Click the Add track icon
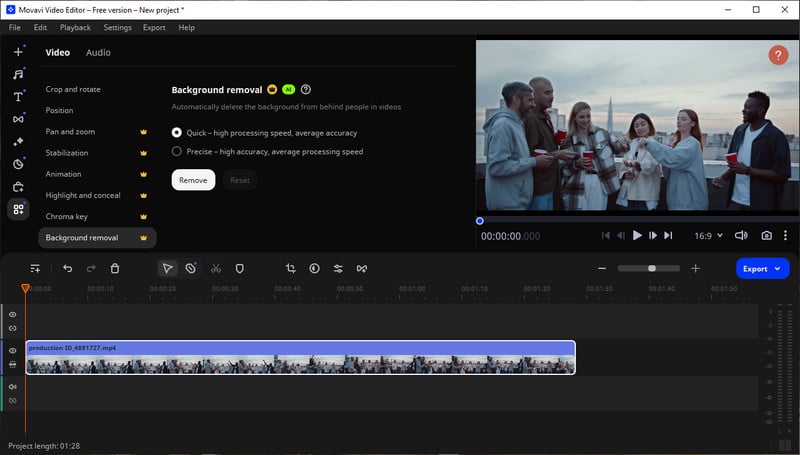This screenshot has height=455, width=800. pos(35,268)
